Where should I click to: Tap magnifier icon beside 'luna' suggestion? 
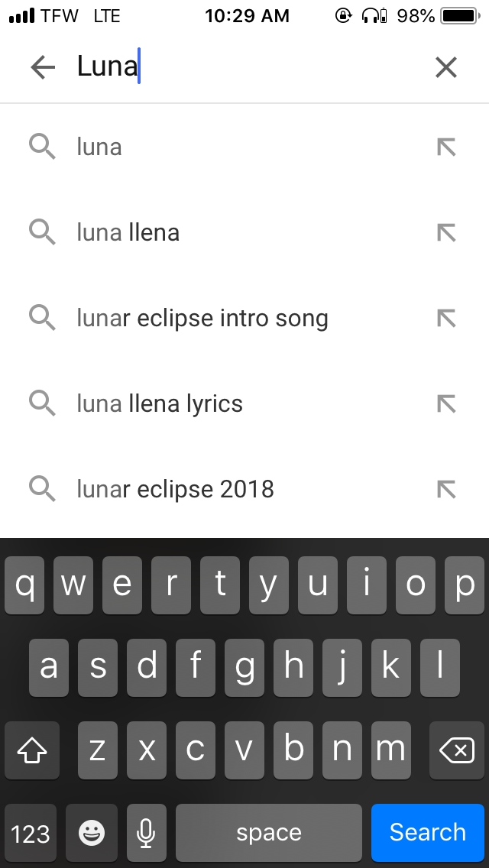tap(42, 147)
